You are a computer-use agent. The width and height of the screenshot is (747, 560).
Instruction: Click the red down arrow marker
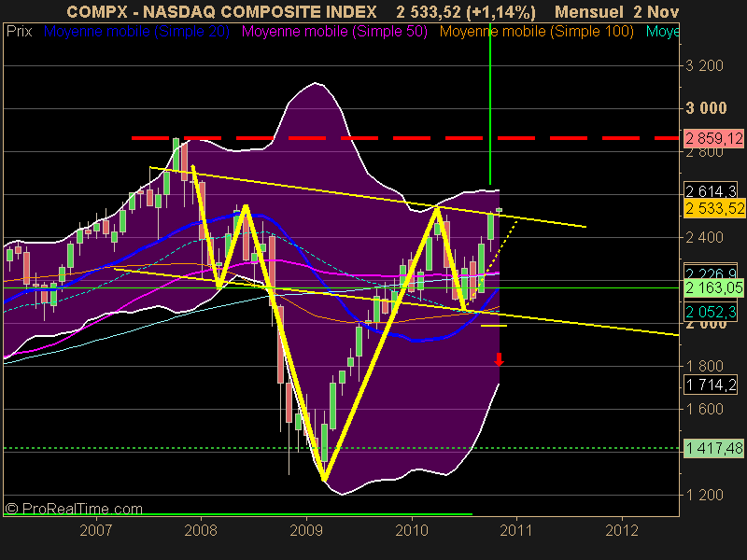pos(499,359)
